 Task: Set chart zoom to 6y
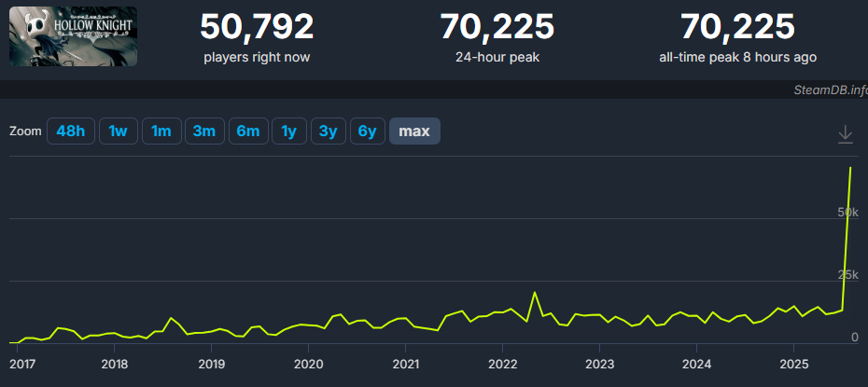(368, 131)
